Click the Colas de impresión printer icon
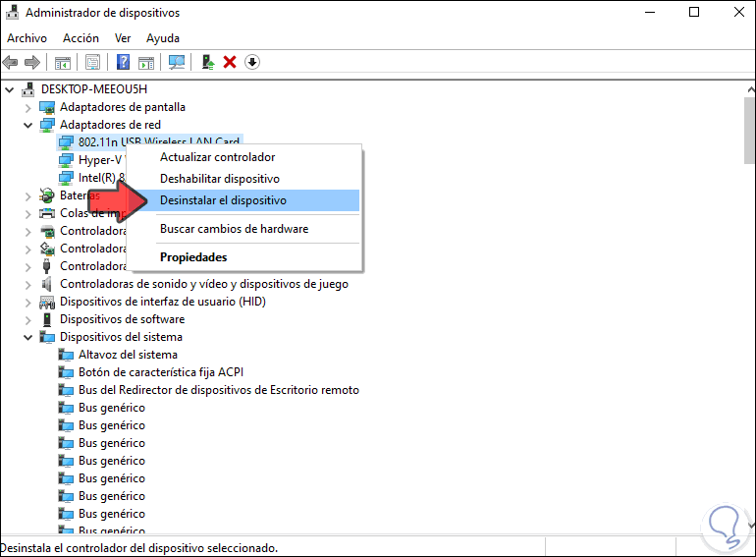Viewport: 756px width, 557px height. (47, 213)
